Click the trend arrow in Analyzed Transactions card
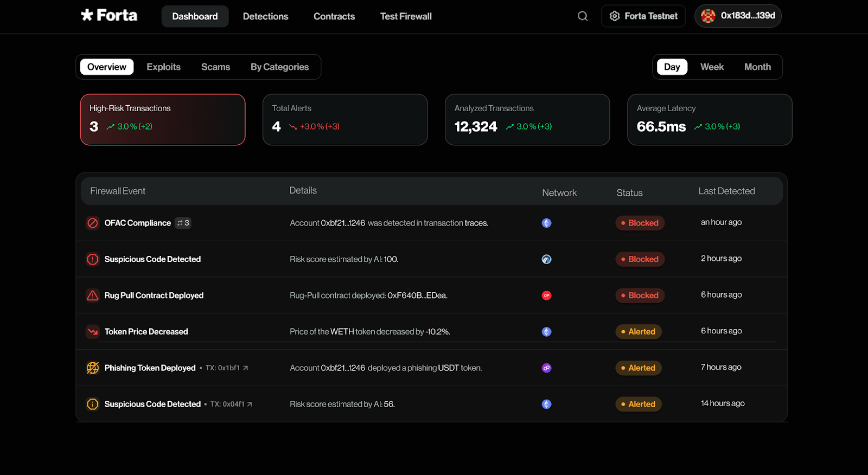Viewport: 868px width, 475px height. (x=510, y=126)
